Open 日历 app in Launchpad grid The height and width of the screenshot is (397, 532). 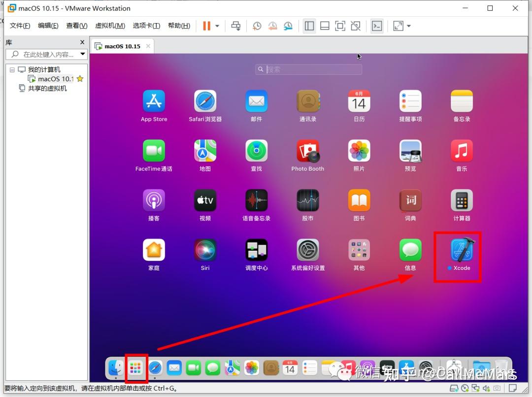(x=359, y=101)
